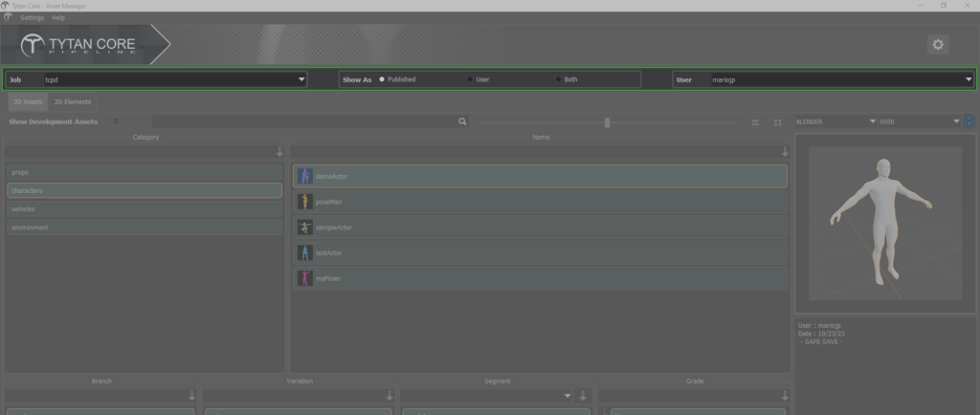Image resolution: width=980 pixels, height=415 pixels.
Task: Select the User option under Show As
Action: (x=470, y=79)
